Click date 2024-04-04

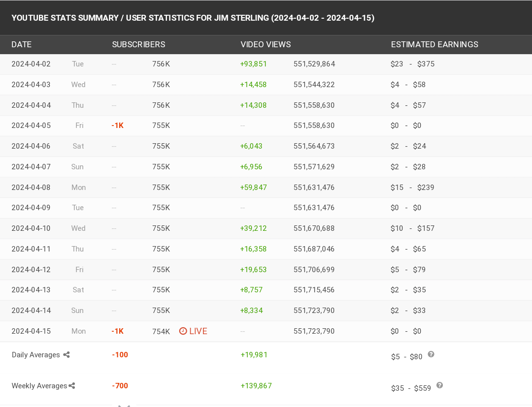tap(31, 105)
